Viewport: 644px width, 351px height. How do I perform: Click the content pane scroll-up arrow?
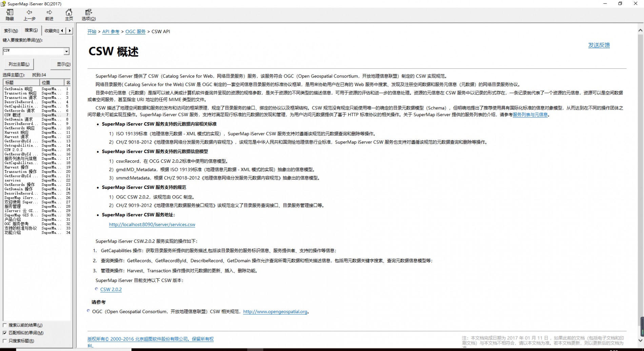click(640, 30)
